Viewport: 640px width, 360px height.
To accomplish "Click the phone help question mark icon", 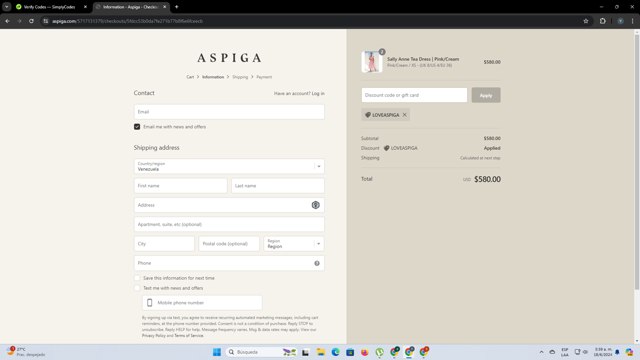I will tap(317, 263).
